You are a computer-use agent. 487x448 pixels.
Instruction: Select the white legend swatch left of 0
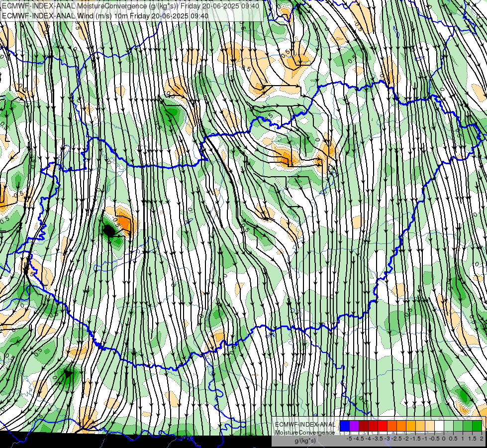[439, 426]
